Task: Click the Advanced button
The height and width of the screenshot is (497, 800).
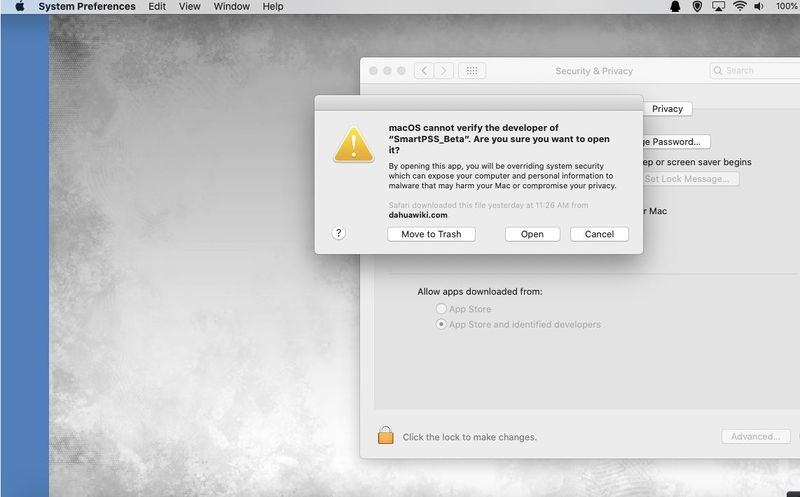Action: click(x=756, y=436)
